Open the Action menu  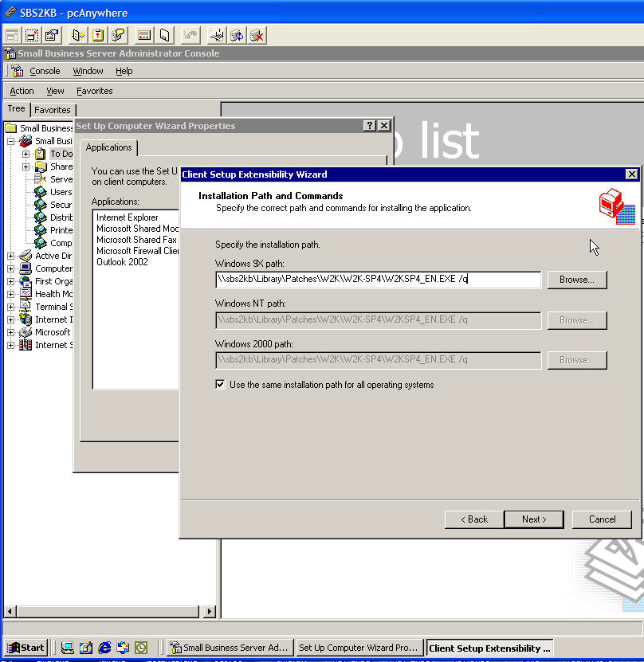click(22, 91)
